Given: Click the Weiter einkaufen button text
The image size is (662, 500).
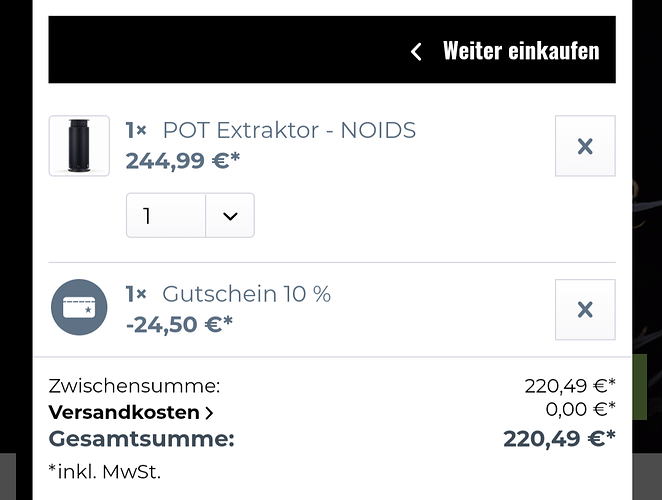Looking at the screenshot, I should click(x=520, y=50).
